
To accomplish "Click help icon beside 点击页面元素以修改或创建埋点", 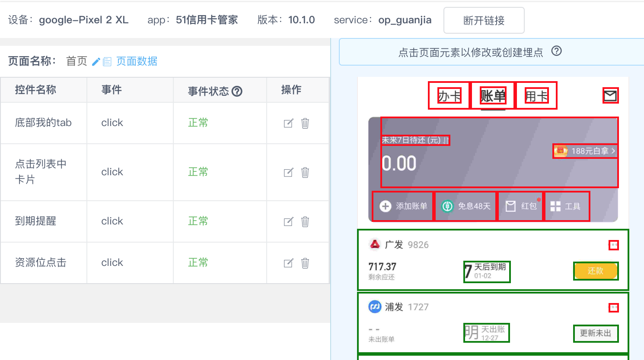I will [557, 51].
